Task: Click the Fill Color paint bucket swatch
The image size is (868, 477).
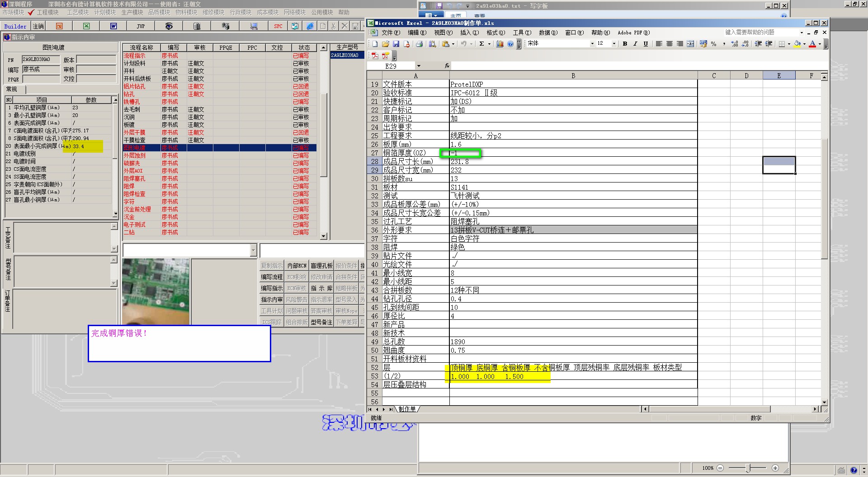Action: (x=797, y=44)
